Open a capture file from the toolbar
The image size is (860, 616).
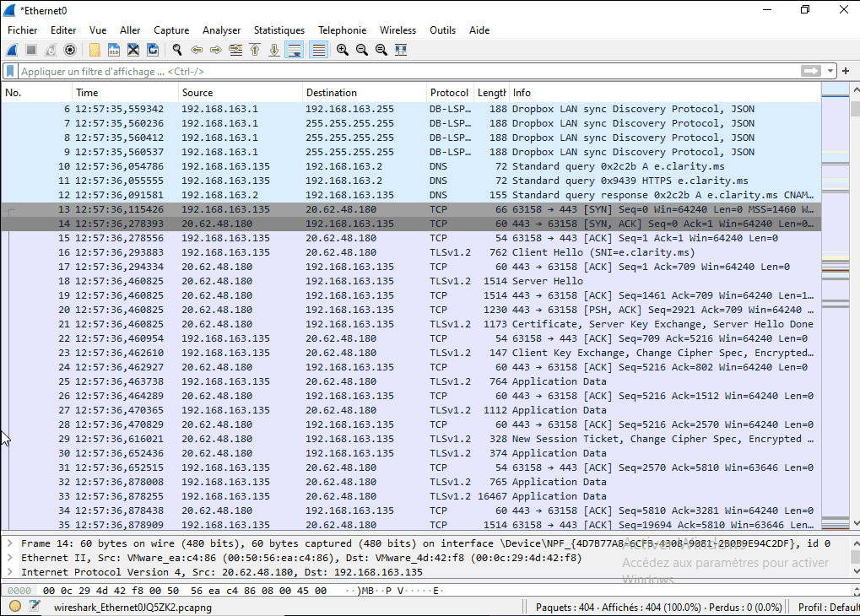click(x=95, y=50)
